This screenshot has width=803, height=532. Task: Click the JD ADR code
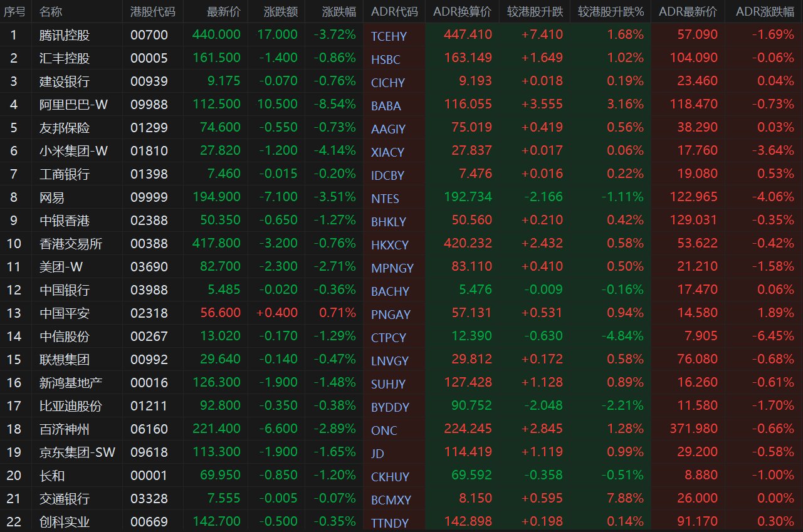click(378, 454)
